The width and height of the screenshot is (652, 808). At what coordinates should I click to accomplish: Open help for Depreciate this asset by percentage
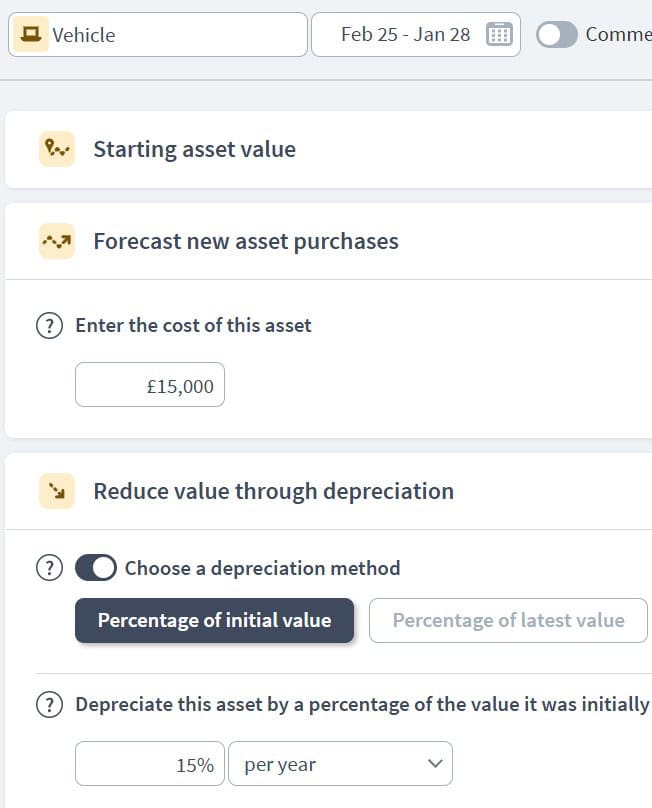[49, 704]
